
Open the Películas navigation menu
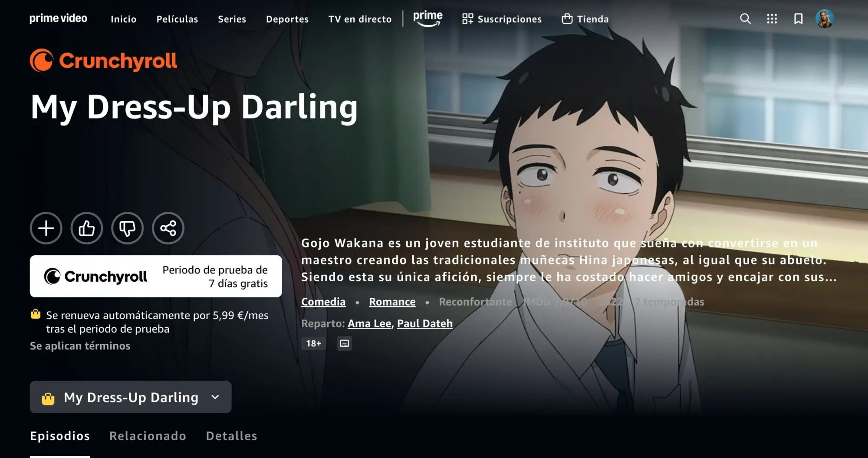point(177,19)
